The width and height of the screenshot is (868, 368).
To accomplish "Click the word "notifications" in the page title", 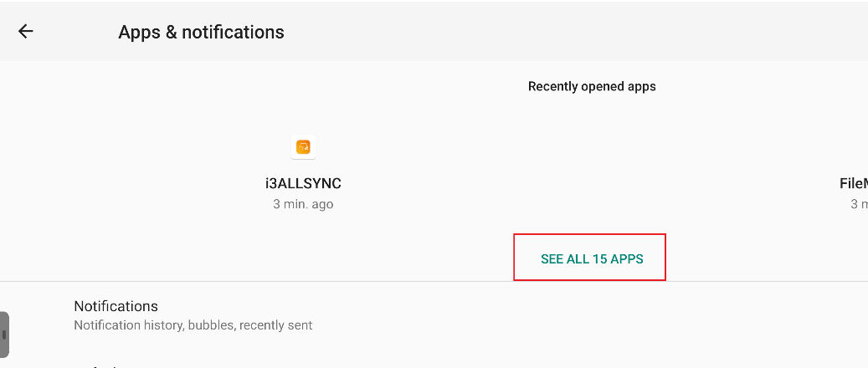I will pos(233,33).
